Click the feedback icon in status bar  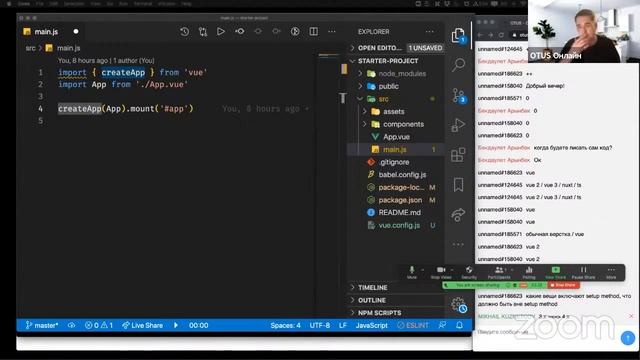(442, 325)
